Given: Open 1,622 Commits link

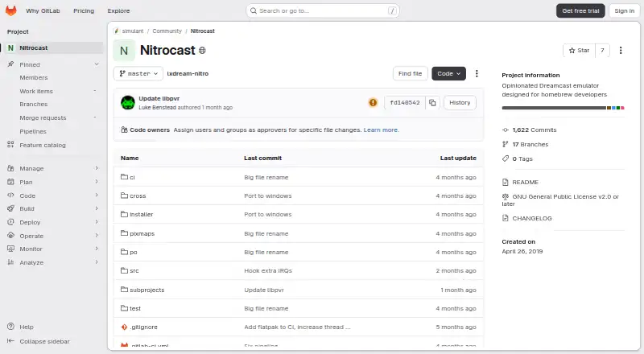Looking at the screenshot, I should click(534, 130).
